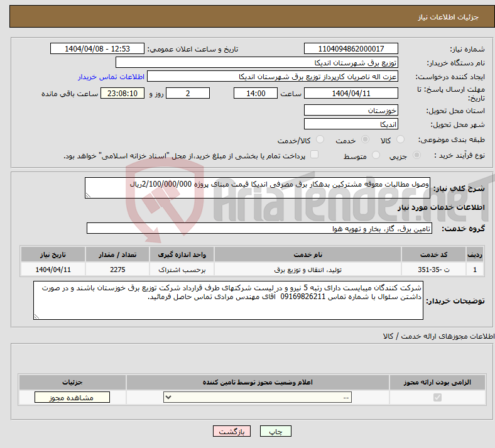The height and width of the screenshot is (448, 495).
Task: Click the requester field عزت اله ناصریان
Action: 273,77
